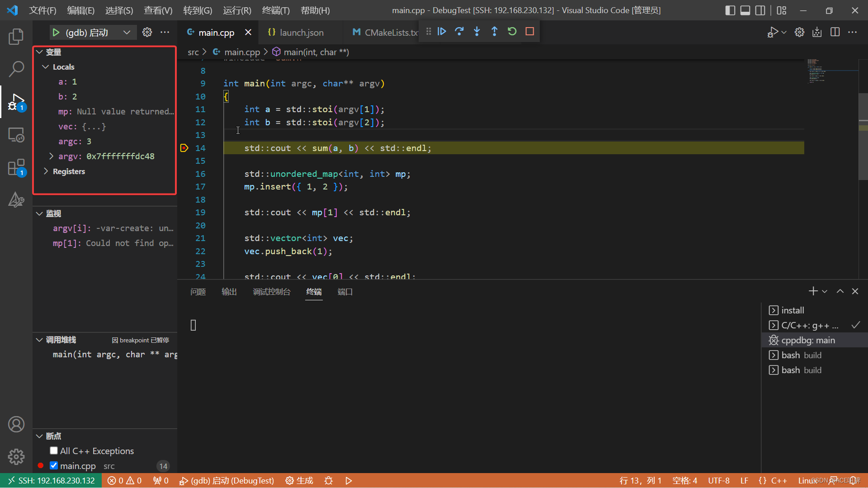Image resolution: width=868 pixels, height=488 pixels.
Task: Customize layout from title bar
Action: [782, 10]
